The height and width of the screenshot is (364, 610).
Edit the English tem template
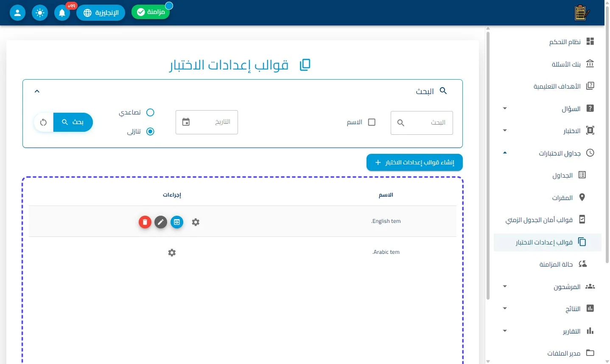[x=161, y=222]
